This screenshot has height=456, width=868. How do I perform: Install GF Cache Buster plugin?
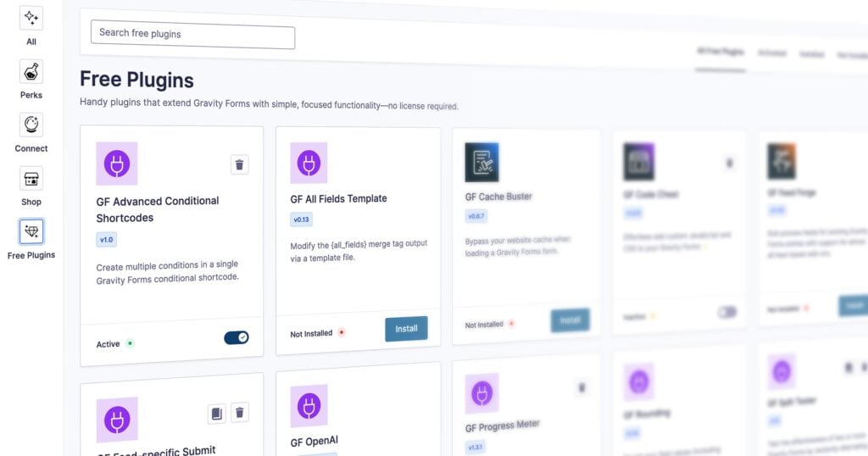pos(570,320)
